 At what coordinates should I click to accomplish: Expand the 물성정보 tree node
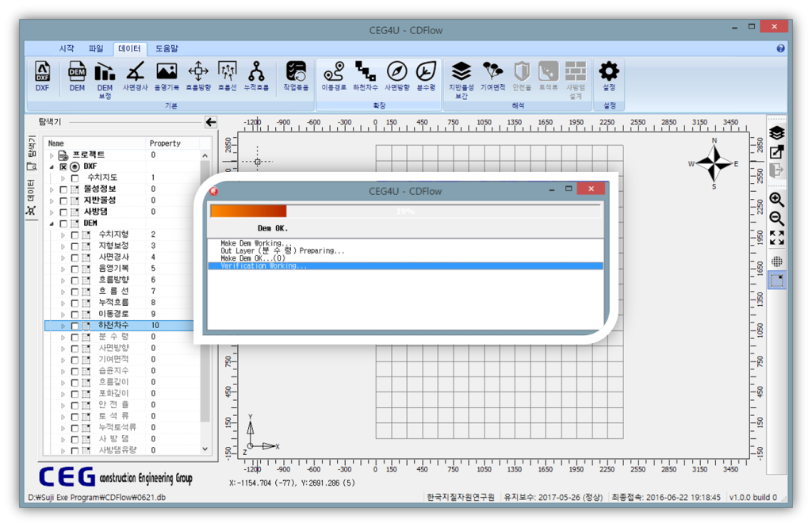52,189
